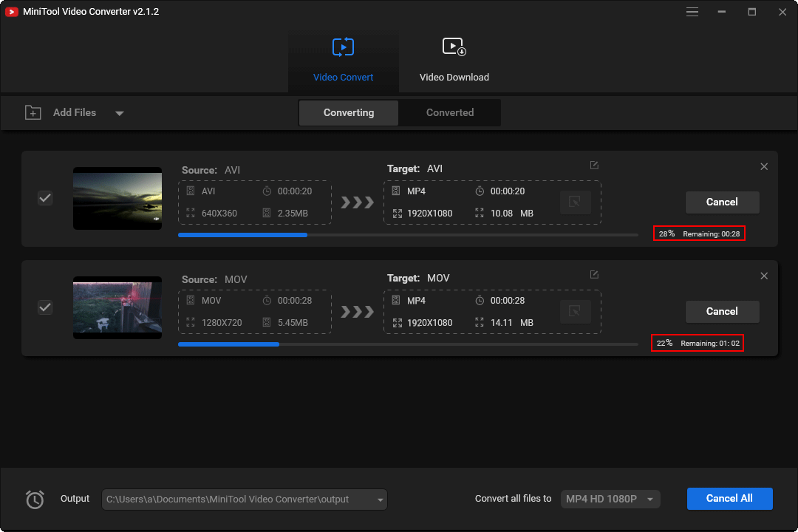The width and height of the screenshot is (798, 532).
Task: Click the 'Remaining: 01:02' text
Action: (710, 343)
